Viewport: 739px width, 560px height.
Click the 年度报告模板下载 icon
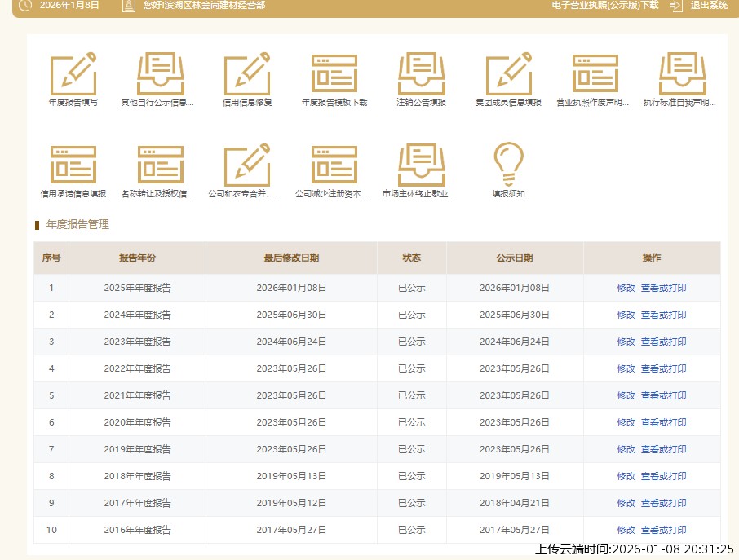click(x=334, y=74)
